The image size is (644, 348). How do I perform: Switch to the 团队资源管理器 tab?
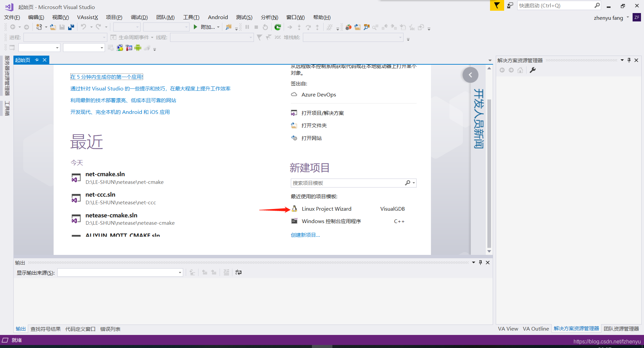click(x=622, y=329)
